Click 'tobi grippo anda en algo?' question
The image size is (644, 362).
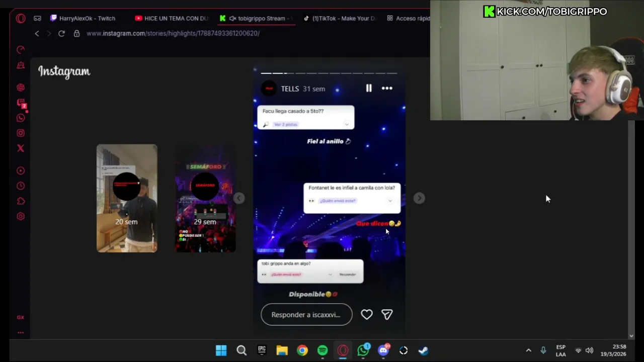286,263
